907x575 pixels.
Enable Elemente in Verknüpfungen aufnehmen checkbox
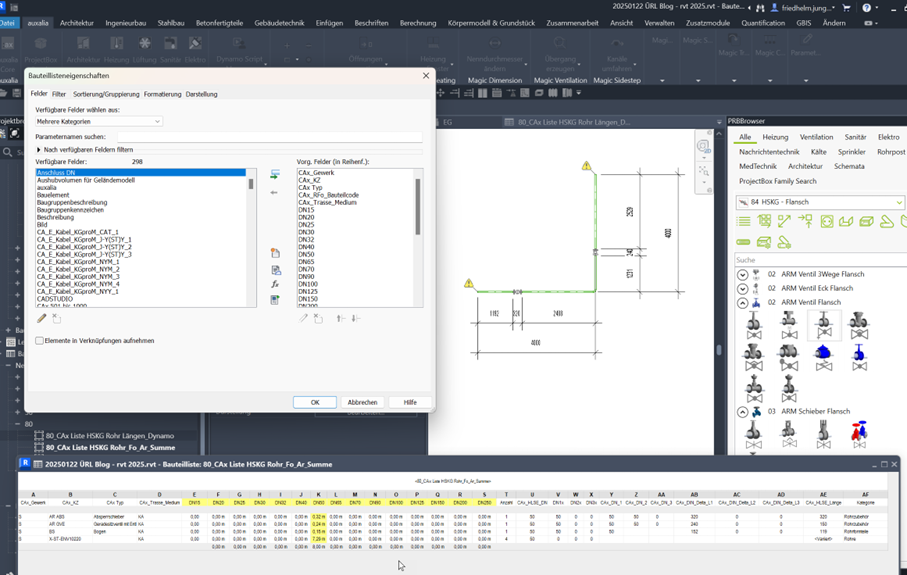pyautogui.click(x=40, y=341)
